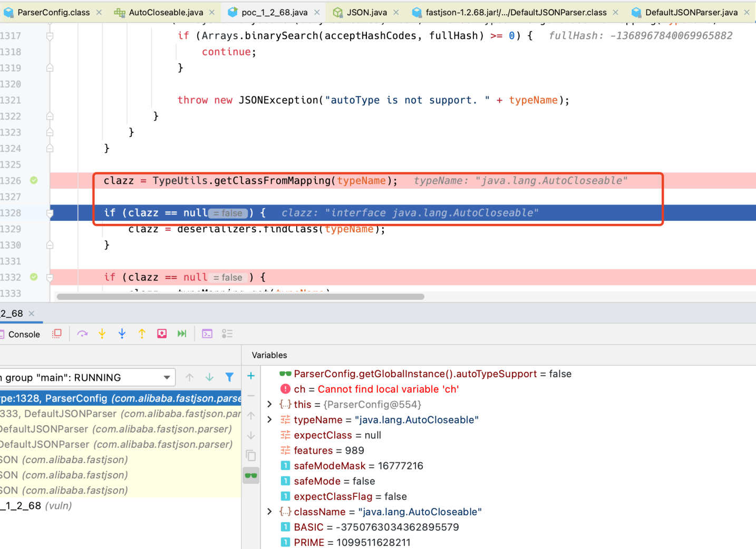Screen dimensions: 756x549
Task: Close the 2_68 debug session tab
Action: pyautogui.click(x=32, y=313)
